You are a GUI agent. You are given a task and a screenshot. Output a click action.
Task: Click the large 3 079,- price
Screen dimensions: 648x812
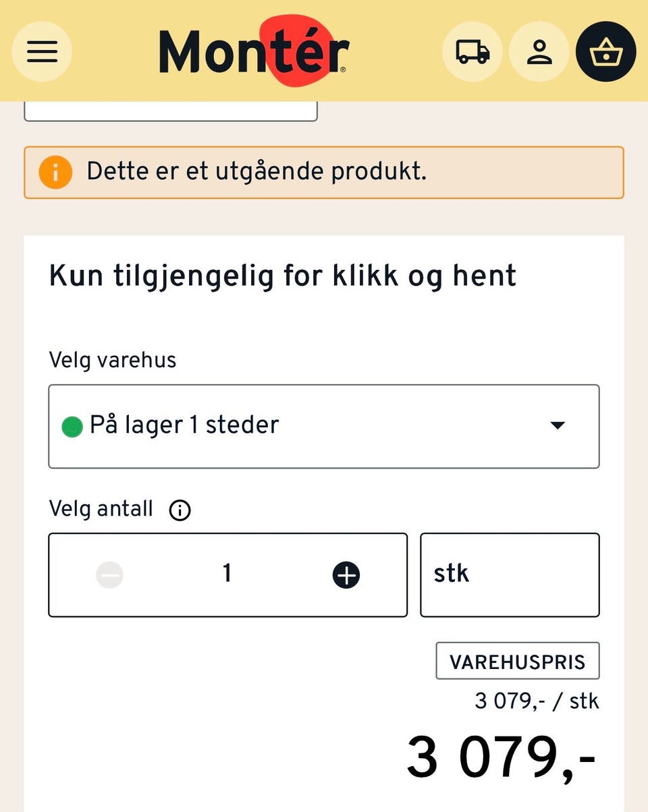pos(502,757)
